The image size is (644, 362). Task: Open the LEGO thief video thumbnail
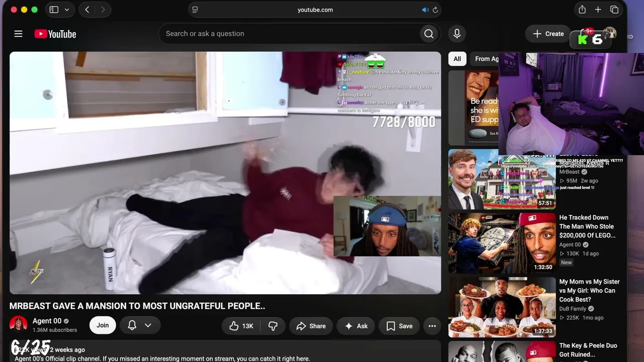click(502, 243)
